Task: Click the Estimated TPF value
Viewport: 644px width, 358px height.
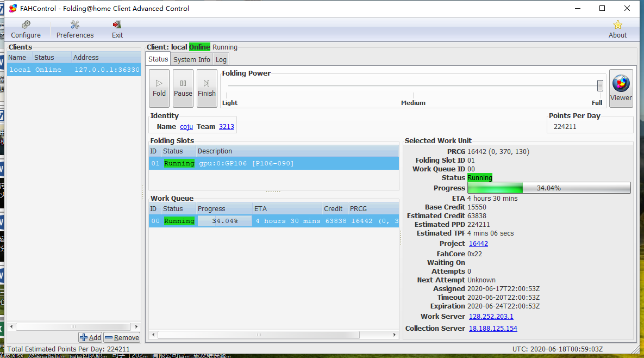Action: (x=490, y=233)
